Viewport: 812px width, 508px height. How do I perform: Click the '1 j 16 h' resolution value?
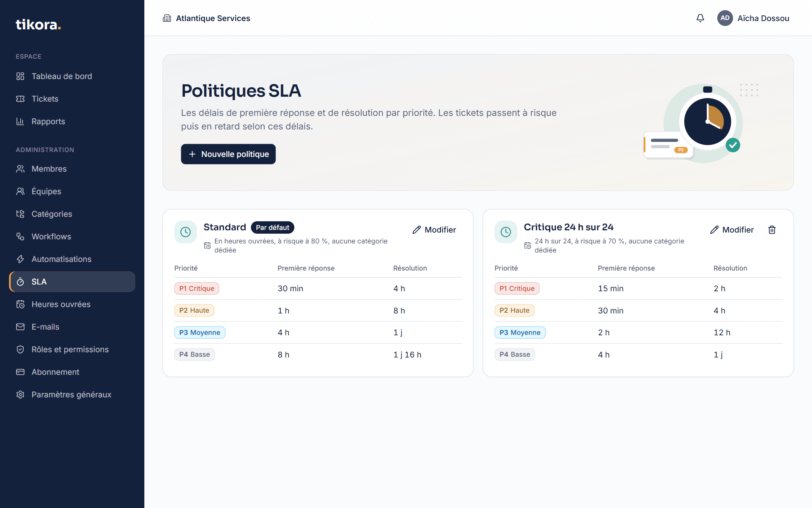pos(408,354)
